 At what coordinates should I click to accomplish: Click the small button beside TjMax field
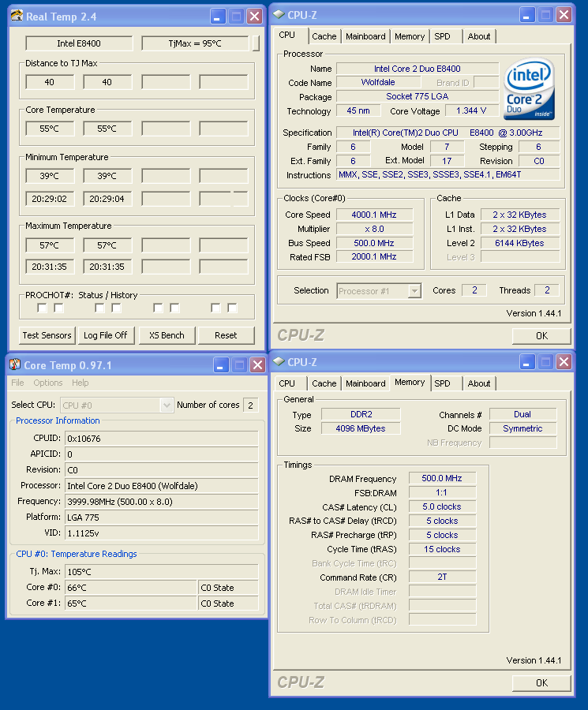(x=256, y=43)
